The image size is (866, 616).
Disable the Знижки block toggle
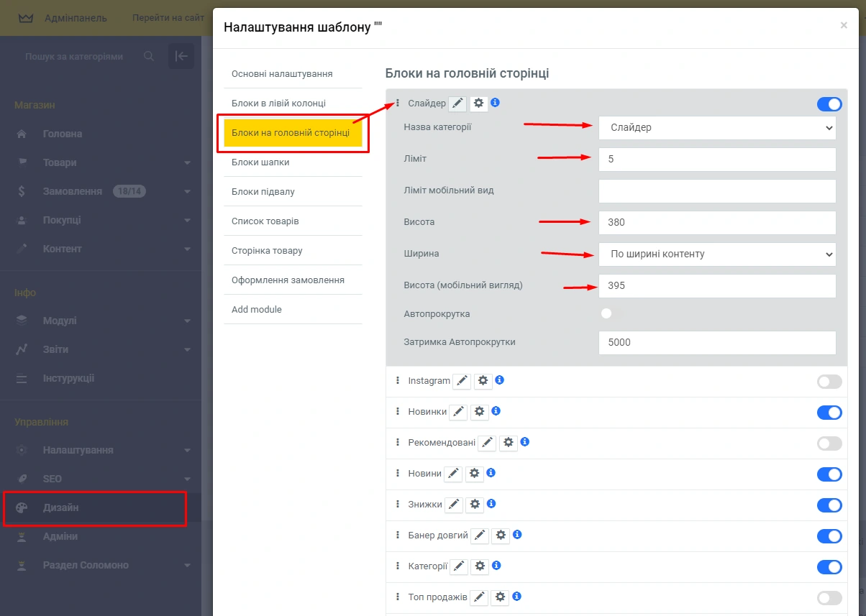point(829,505)
